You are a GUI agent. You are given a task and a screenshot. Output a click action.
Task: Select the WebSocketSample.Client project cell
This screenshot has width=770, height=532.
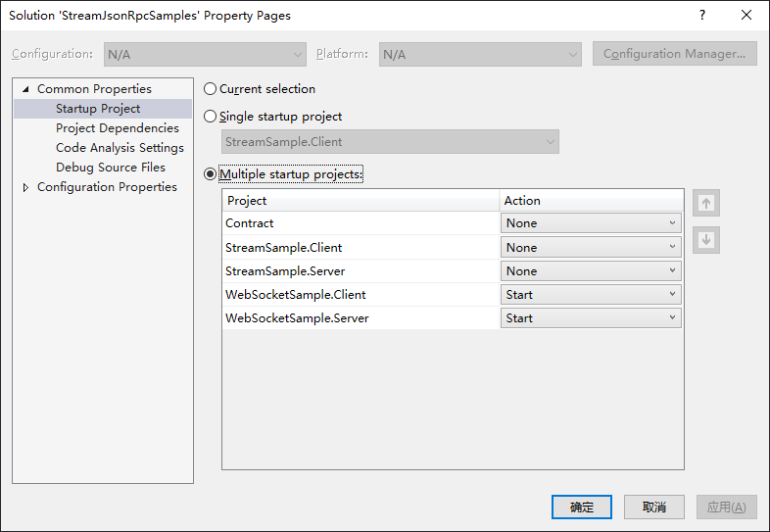(x=361, y=295)
